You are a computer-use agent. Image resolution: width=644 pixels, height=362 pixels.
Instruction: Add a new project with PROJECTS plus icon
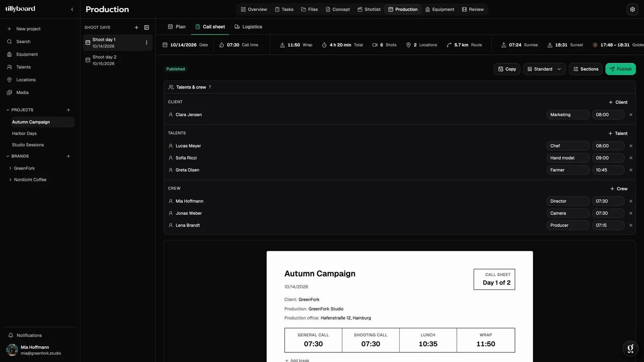pos(68,110)
